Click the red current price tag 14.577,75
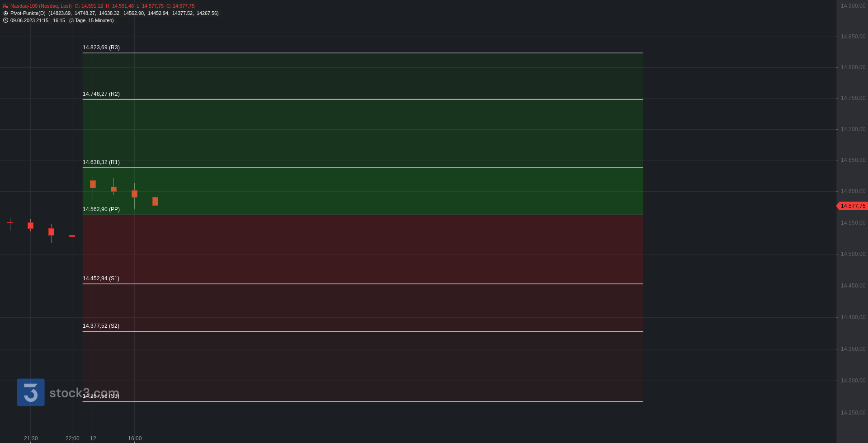The width and height of the screenshot is (868, 443). [853, 206]
